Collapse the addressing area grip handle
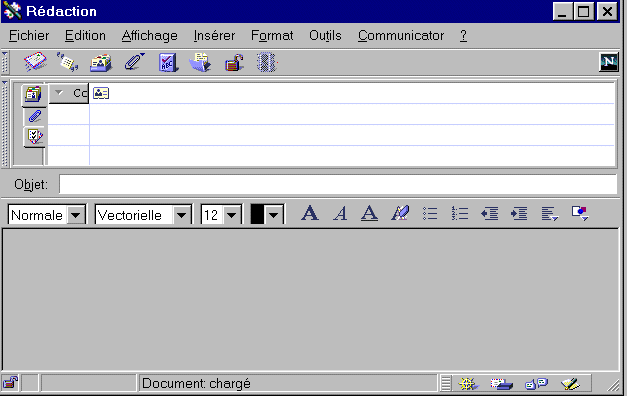 (5, 123)
